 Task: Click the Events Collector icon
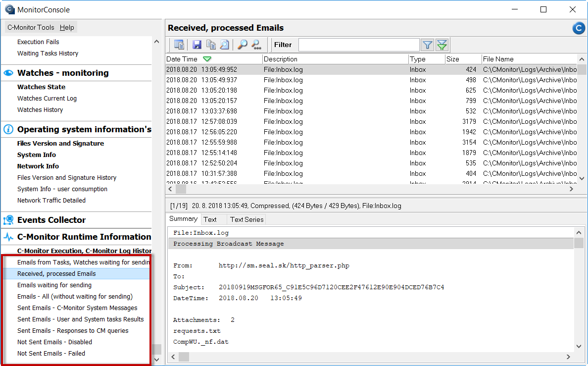8,220
